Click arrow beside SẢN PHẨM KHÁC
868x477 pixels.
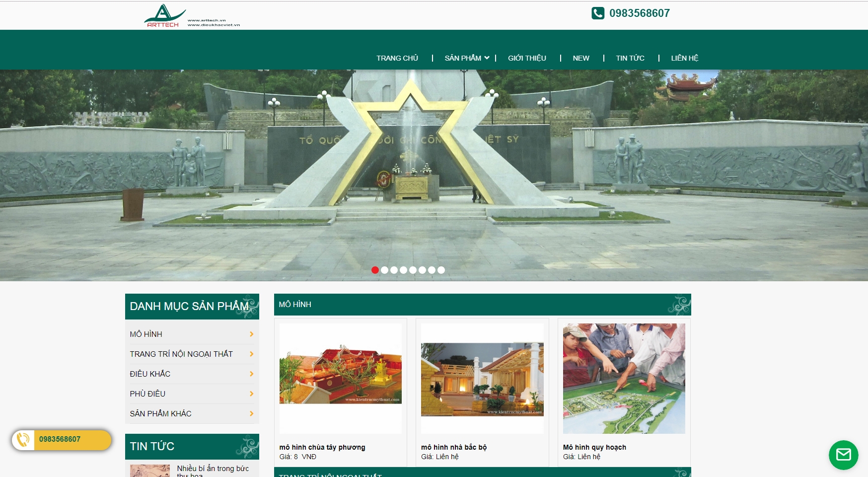[252, 414]
